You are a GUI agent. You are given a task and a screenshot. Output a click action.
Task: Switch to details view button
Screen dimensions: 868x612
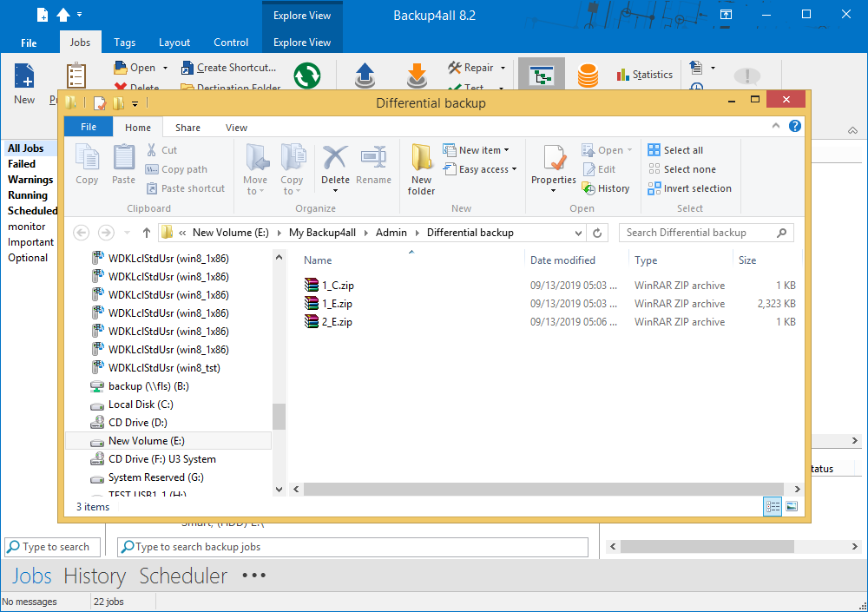coord(773,506)
